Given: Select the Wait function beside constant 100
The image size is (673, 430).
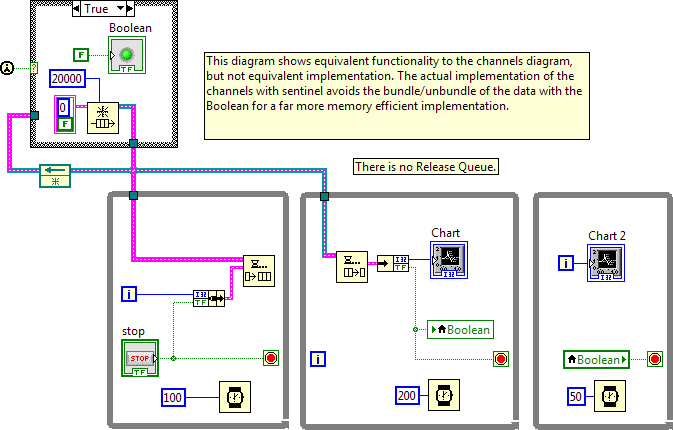Looking at the screenshot, I should coord(235,397).
